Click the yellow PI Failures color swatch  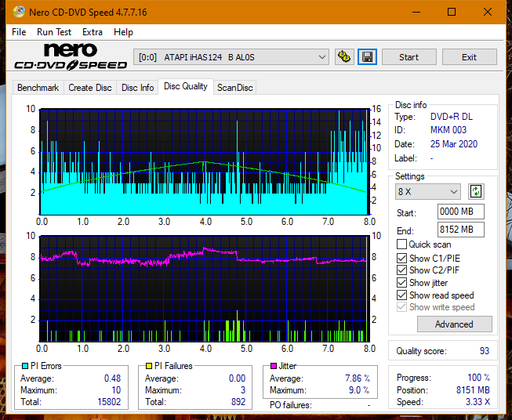(x=149, y=366)
